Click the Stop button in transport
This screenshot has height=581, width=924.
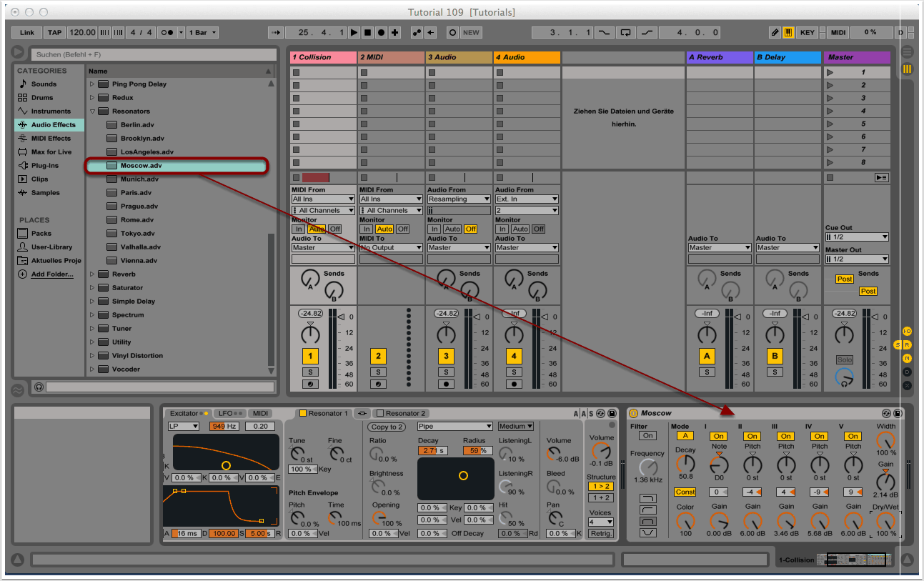pyautogui.click(x=367, y=32)
